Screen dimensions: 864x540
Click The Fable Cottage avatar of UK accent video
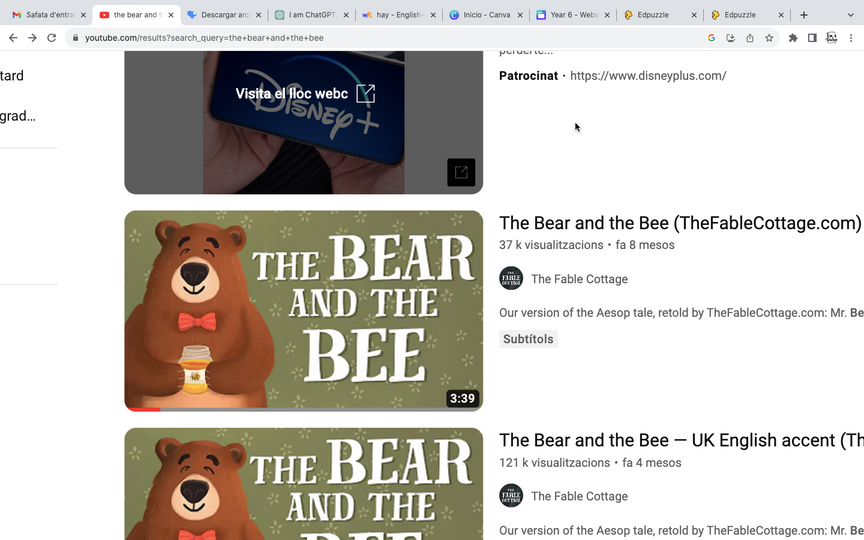[511, 495]
